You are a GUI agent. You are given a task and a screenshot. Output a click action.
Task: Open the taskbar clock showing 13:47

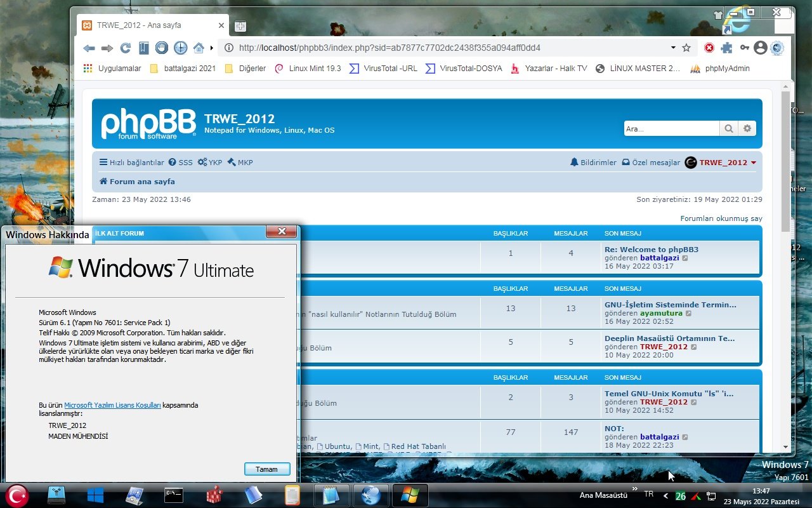coord(761,495)
